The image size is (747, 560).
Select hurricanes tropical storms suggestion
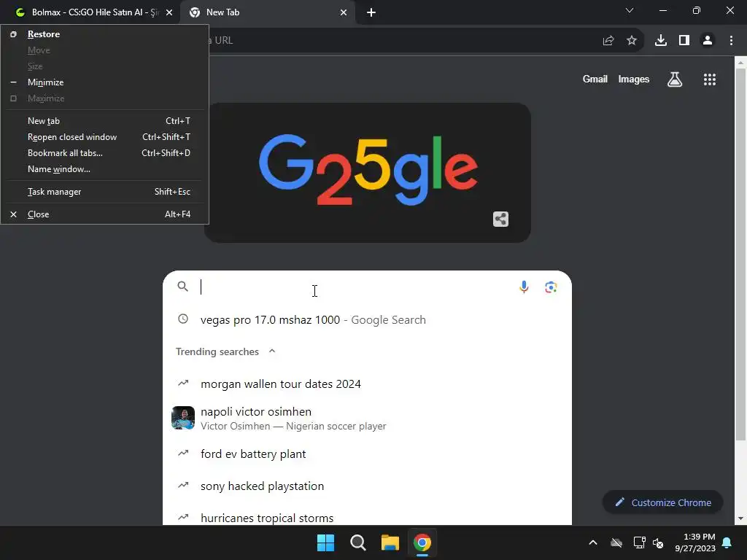coord(367,517)
